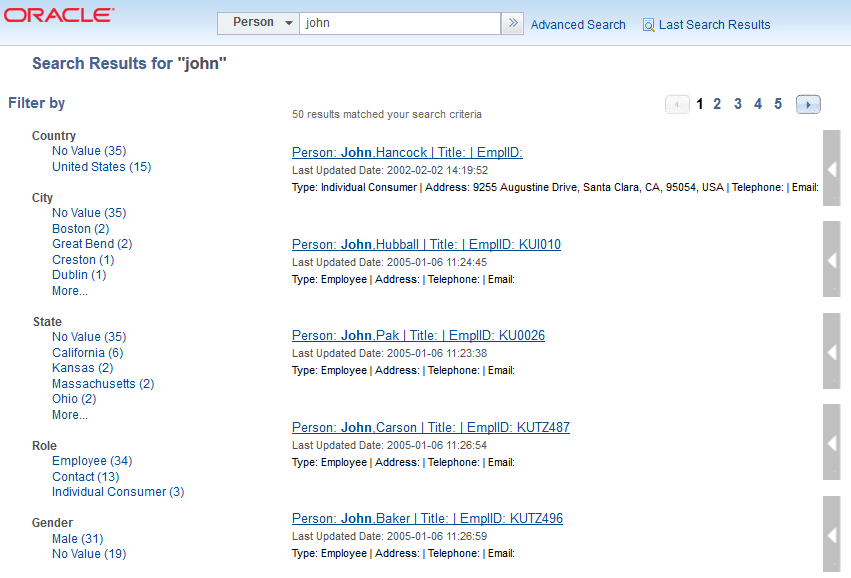851x578 pixels.
Task: Expand details arrow for John Hubball result
Action: point(831,259)
